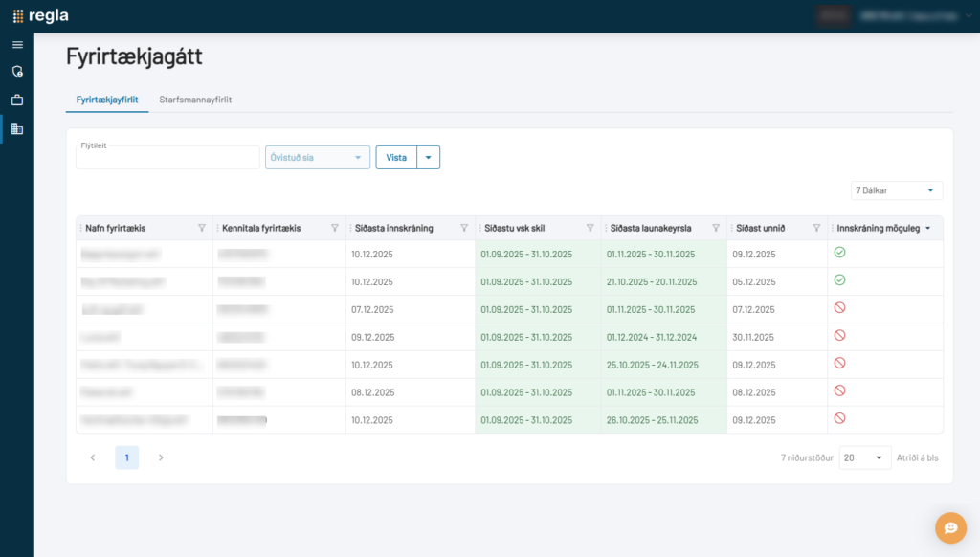The image size is (980, 557).
Task: Expand the 7 Dálkar column selector
Action: click(896, 190)
